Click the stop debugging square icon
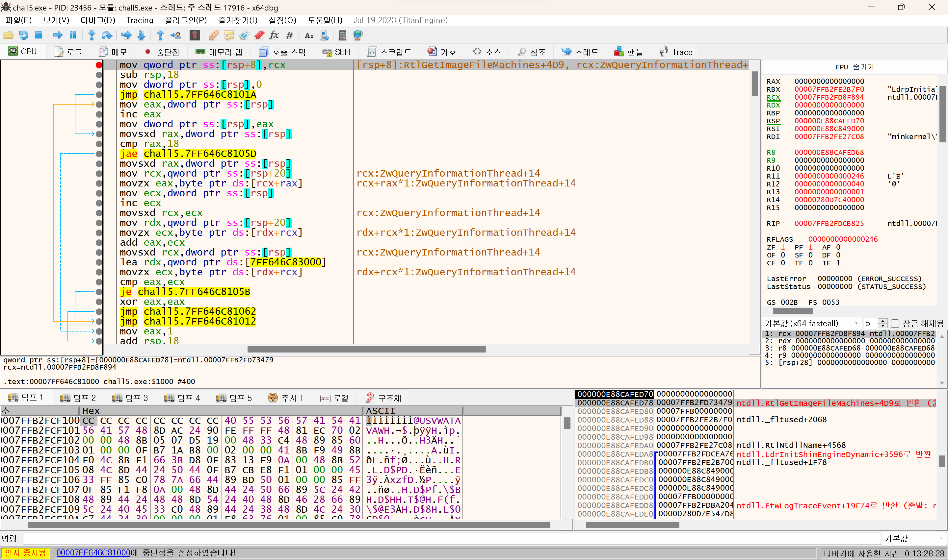This screenshot has width=948, height=560. [39, 35]
